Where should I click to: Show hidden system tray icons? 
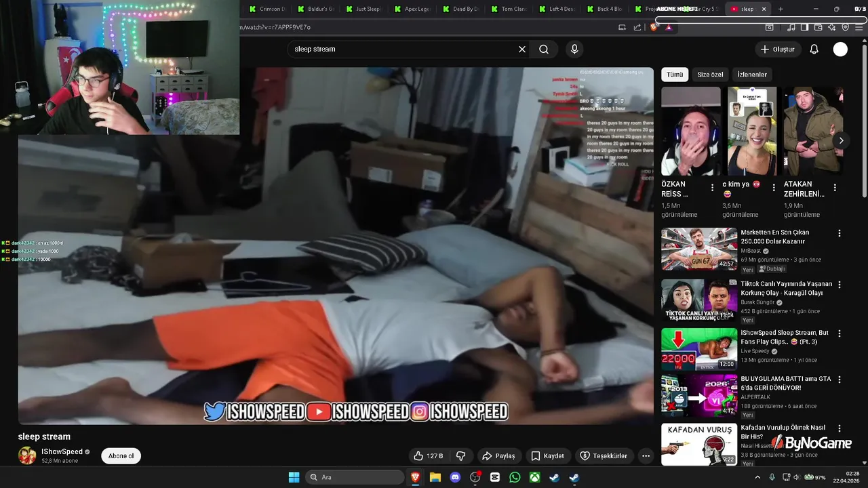coord(757,477)
